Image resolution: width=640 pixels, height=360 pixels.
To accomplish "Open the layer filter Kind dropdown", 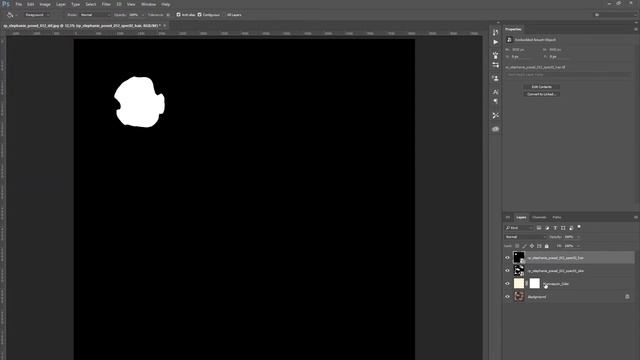I will click(519, 228).
